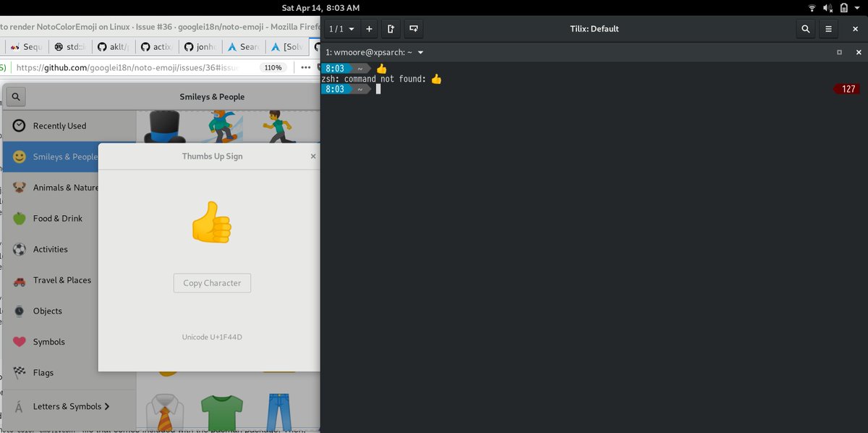Add a new Tilix terminal session

[369, 29]
